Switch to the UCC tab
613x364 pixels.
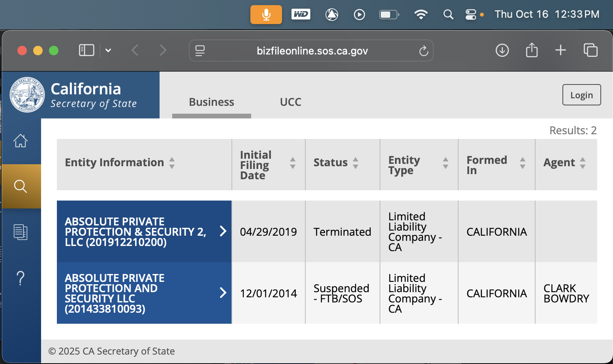tap(290, 102)
